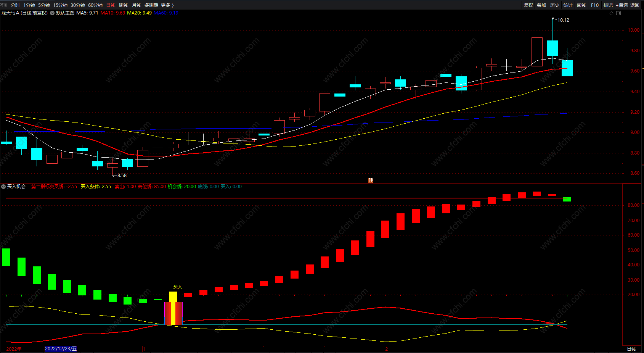Click the yellow-red buy signal bar

pyautogui.click(x=173, y=308)
